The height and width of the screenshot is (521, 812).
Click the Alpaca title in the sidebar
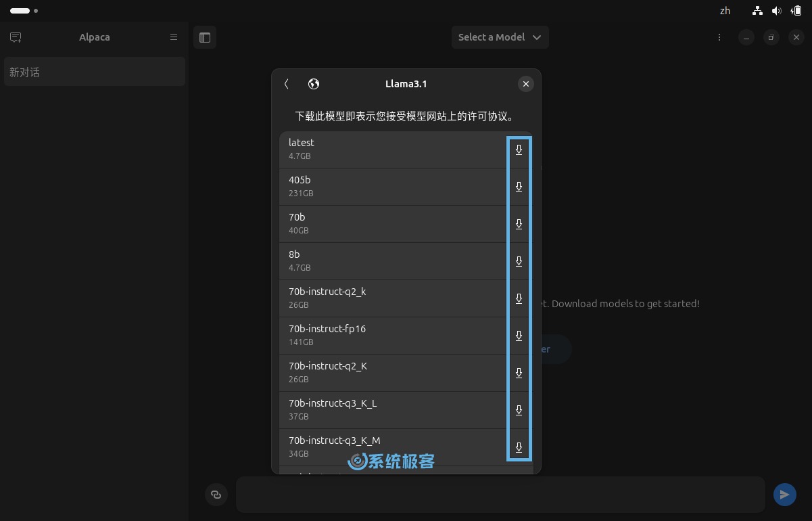[95, 37]
